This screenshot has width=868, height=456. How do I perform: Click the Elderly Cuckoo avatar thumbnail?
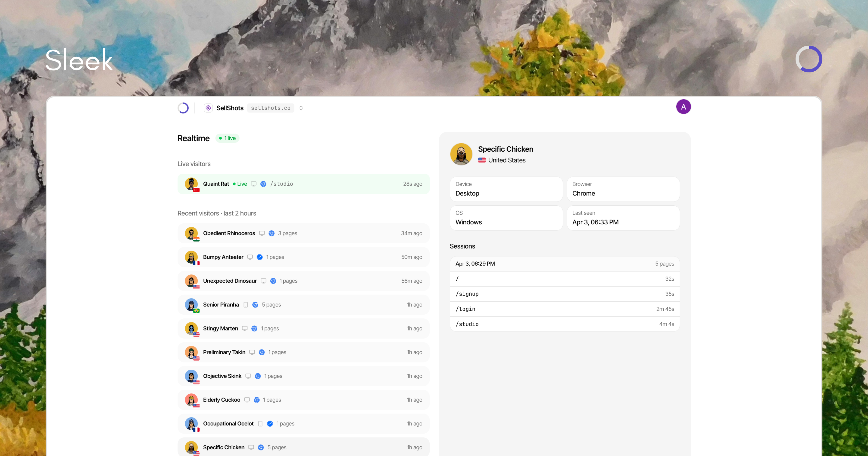pyautogui.click(x=191, y=400)
